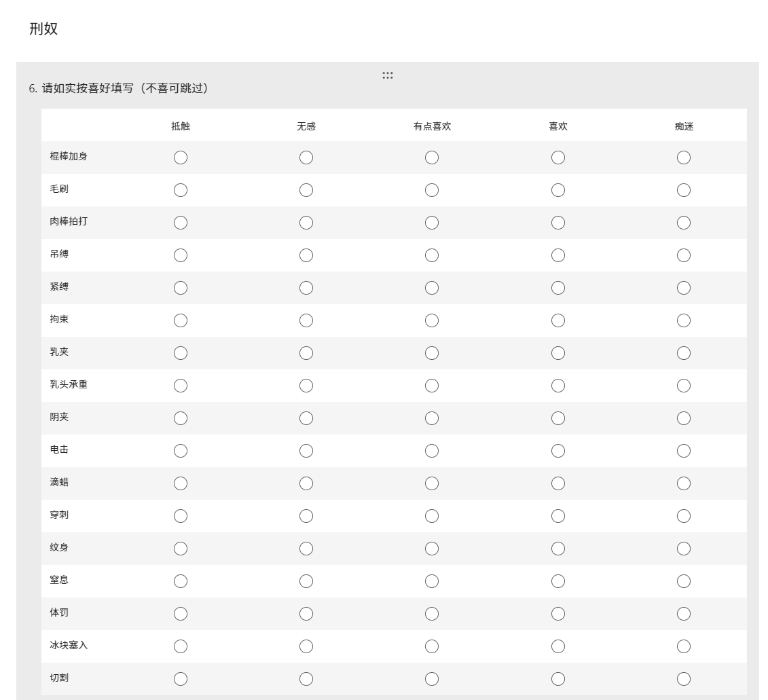Click the drag handle above question 6
Image resolution: width=768 pixels, height=700 pixels.
[388, 75]
